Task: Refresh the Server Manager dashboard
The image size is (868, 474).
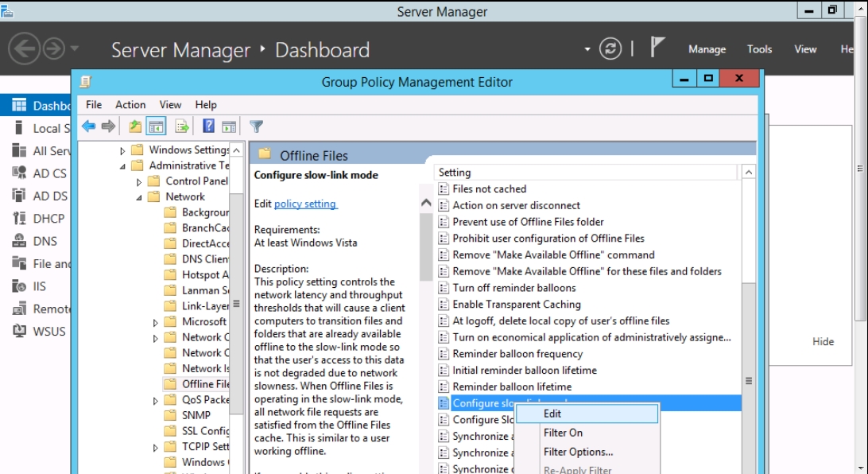Action: point(610,49)
